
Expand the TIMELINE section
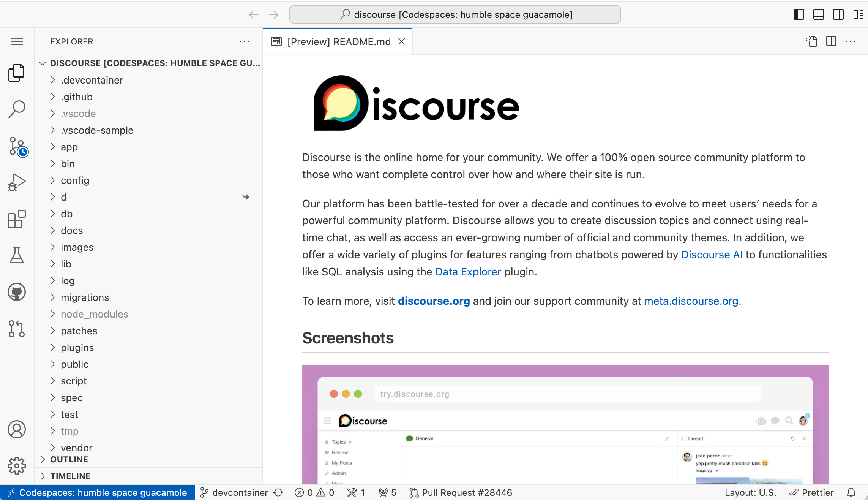point(70,476)
